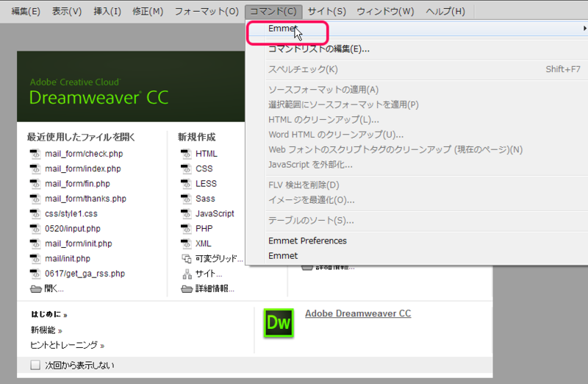Open the ウィンドウ(W) menu
588x384 pixels.
pyautogui.click(x=385, y=11)
